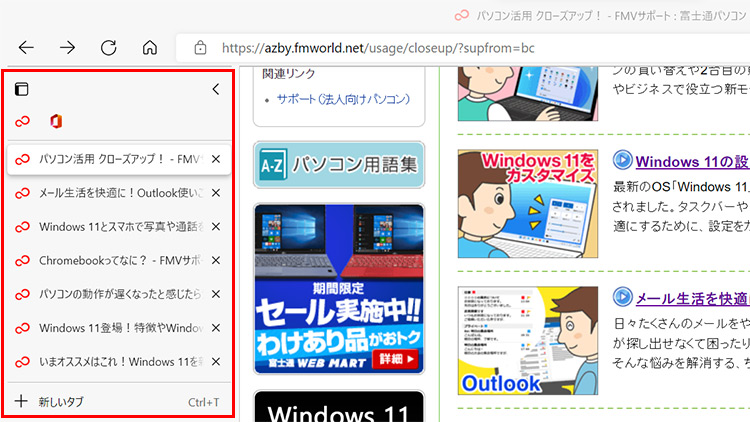Viewport: 750px width, 422px height.
Task: Open the パソコン用語集 banner
Action: (x=338, y=165)
